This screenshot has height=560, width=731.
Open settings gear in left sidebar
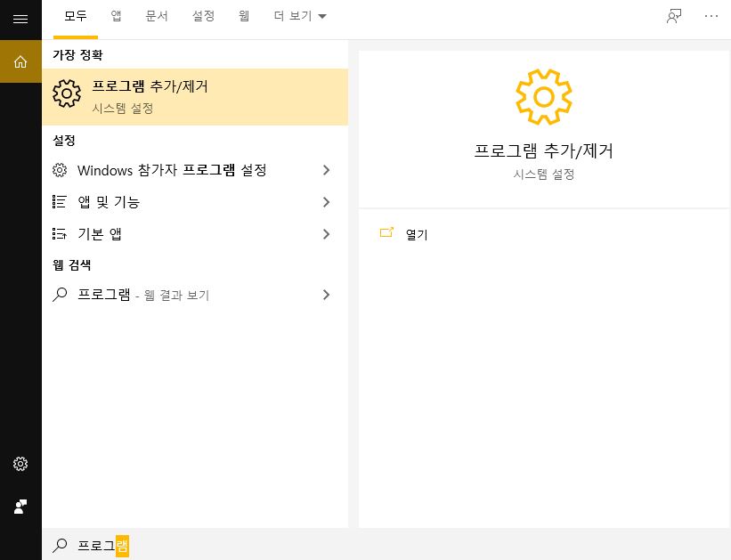20,464
